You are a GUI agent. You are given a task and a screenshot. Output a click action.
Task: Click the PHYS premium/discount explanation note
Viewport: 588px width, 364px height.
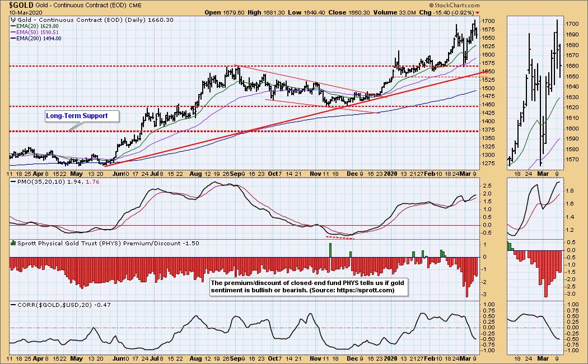tap(309, 287)
